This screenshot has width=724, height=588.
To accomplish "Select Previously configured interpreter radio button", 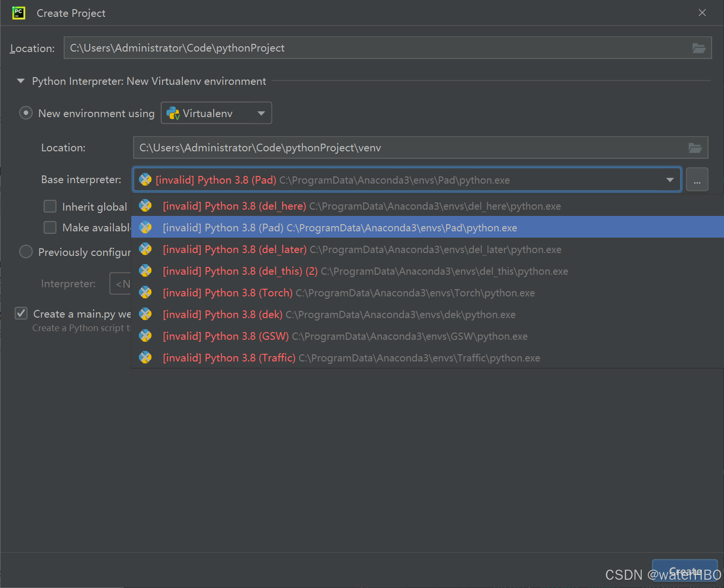I will click(x=26, y=252).
